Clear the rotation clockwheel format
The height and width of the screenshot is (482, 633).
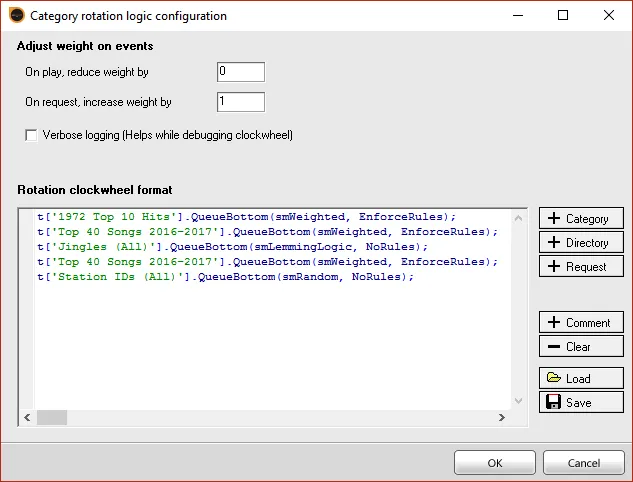click(x=581, y=346)
